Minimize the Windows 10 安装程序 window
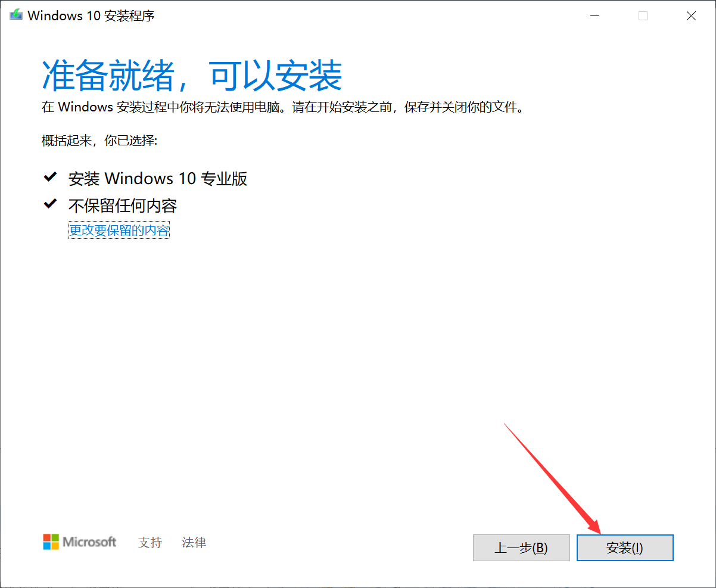Viewport: 716px width, 588px height. coord(594,15)
